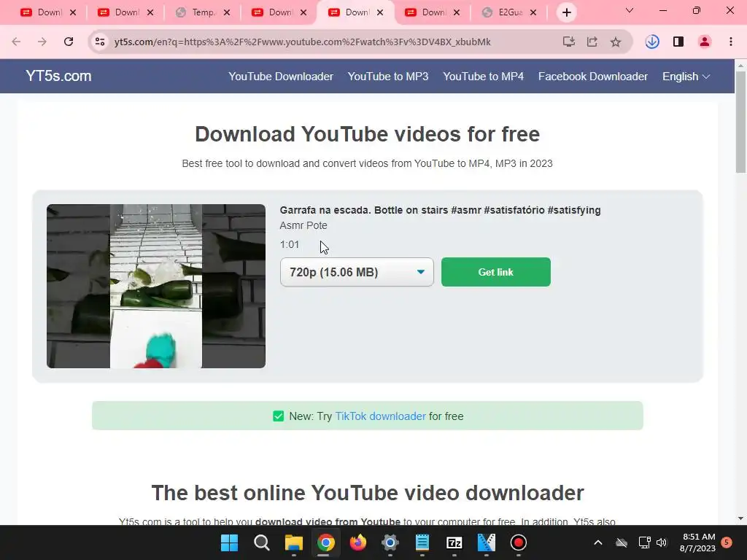Open Windows taskbar search
The width and height of the screenshot is (747, 560).
coord(262,542)
